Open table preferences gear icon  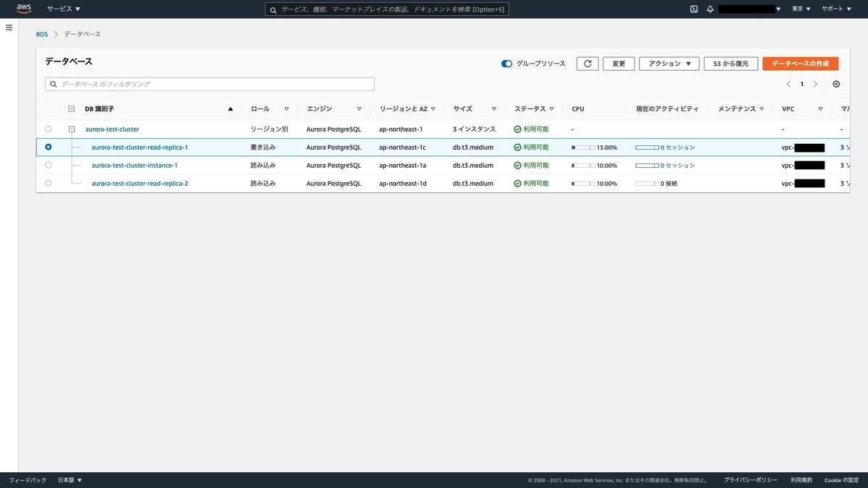click(x=836, y=84)
